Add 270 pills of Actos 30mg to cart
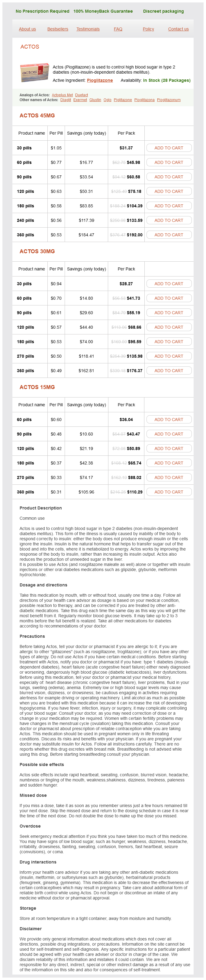 (x=169, y=356)
